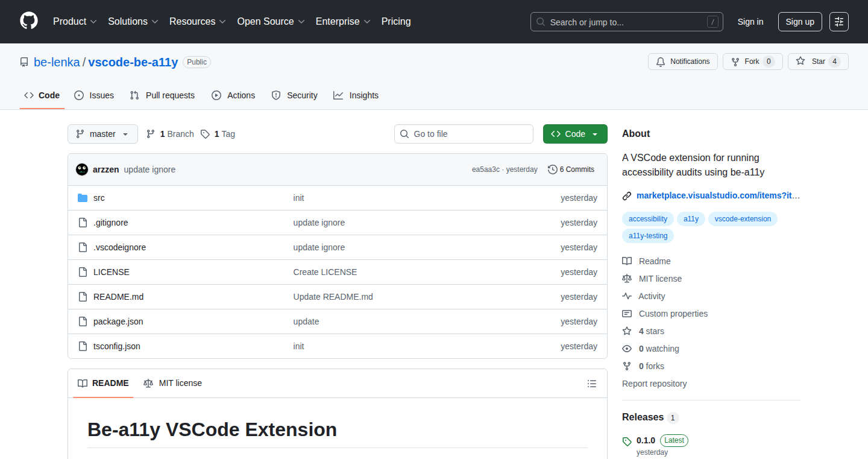Expand the Open Source menu

click(271, 21)
